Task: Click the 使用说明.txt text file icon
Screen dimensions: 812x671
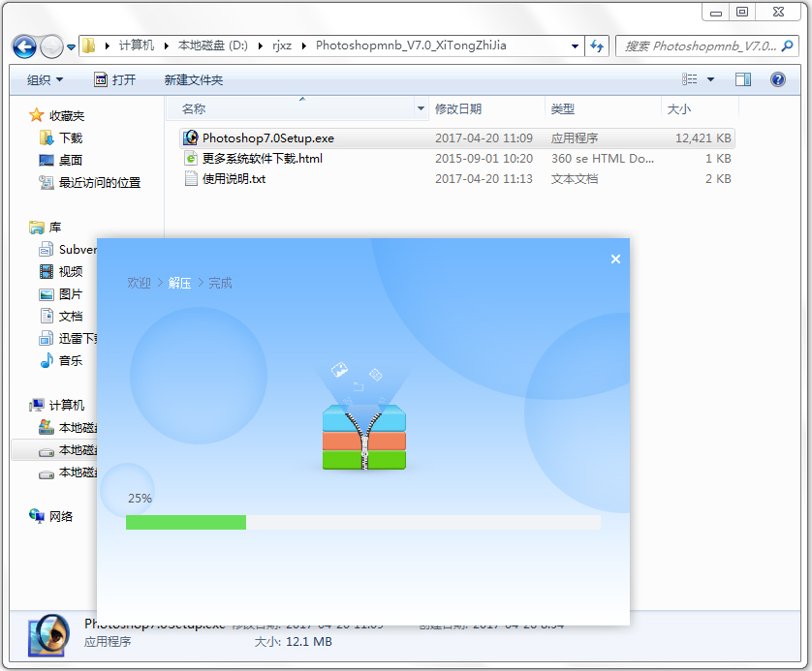Action: [191, 178]
